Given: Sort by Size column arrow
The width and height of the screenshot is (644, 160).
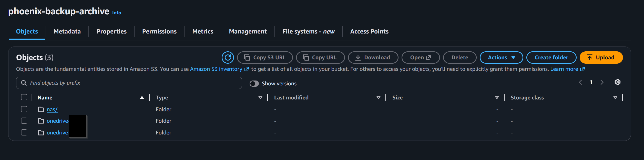Looking at the screenshot, I should [497, 98].
